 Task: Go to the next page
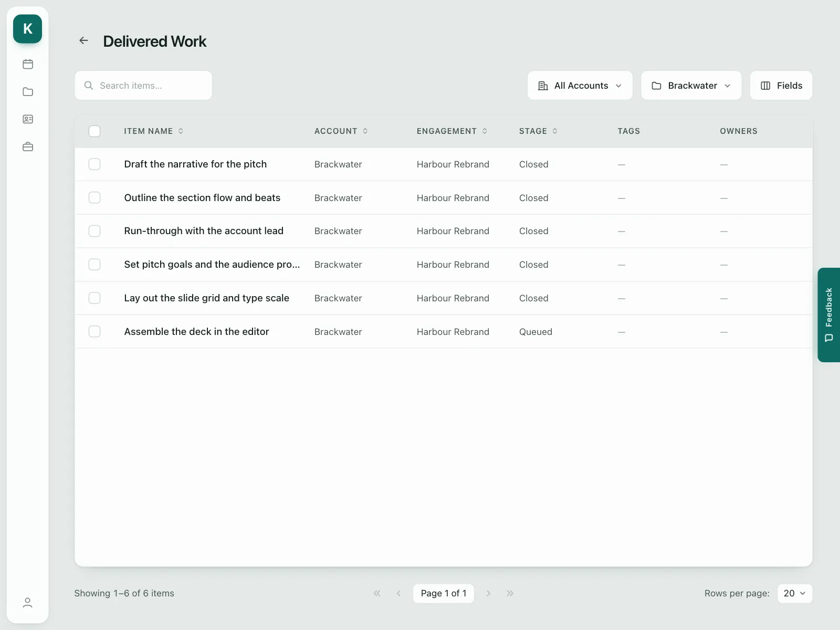click(488, 593)
